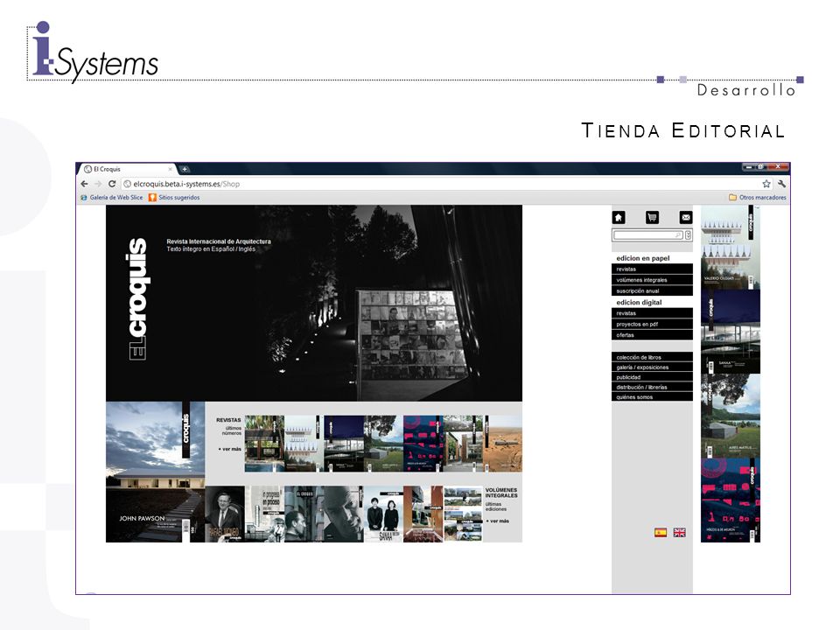
Task: Open Galería de Web Slice bookmark
Action: [111, 198]
